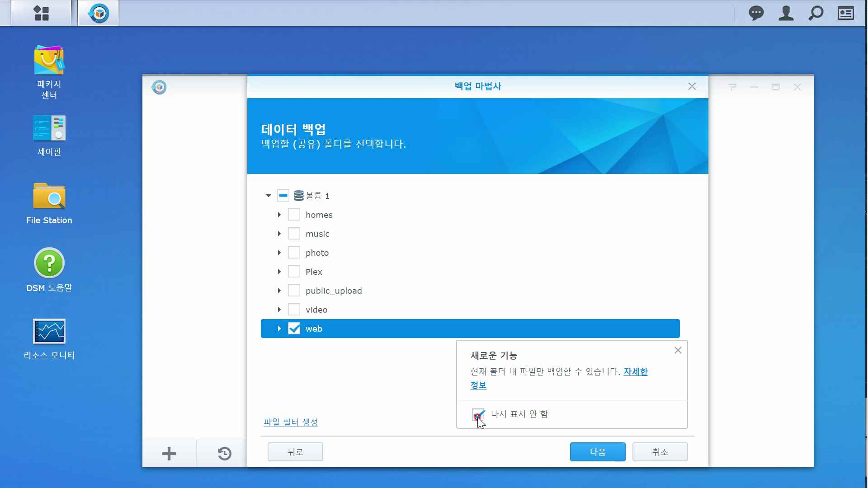Open the DSM Help icon
This screenshot has height=488, width=868.
click(49, 263)
